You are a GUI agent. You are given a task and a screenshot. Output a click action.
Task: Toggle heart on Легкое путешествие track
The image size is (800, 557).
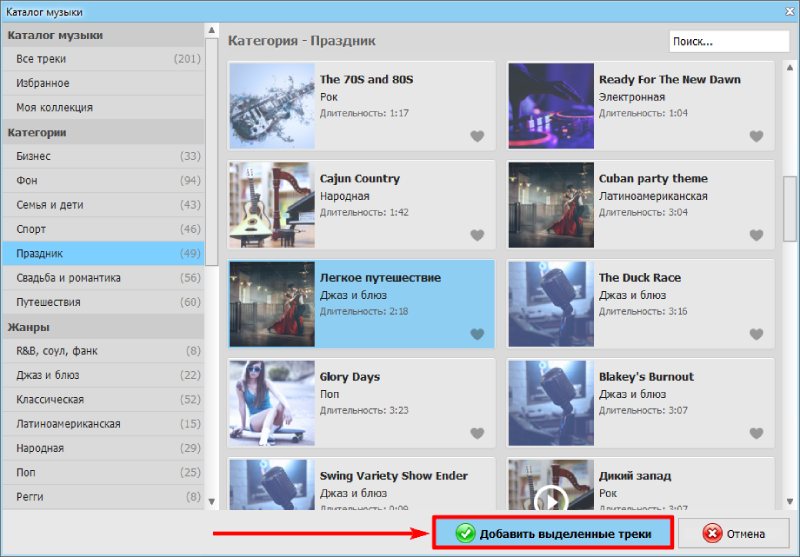[477, 334]
